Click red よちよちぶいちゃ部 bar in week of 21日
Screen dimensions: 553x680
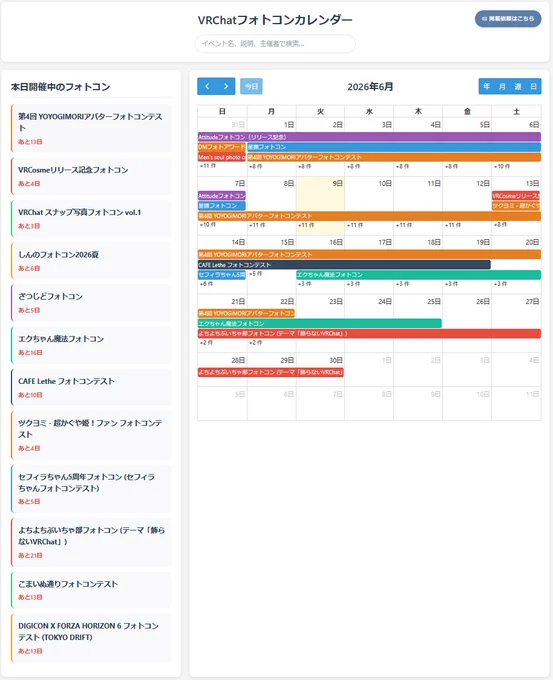pyautogui.click(x=369, y=333)
